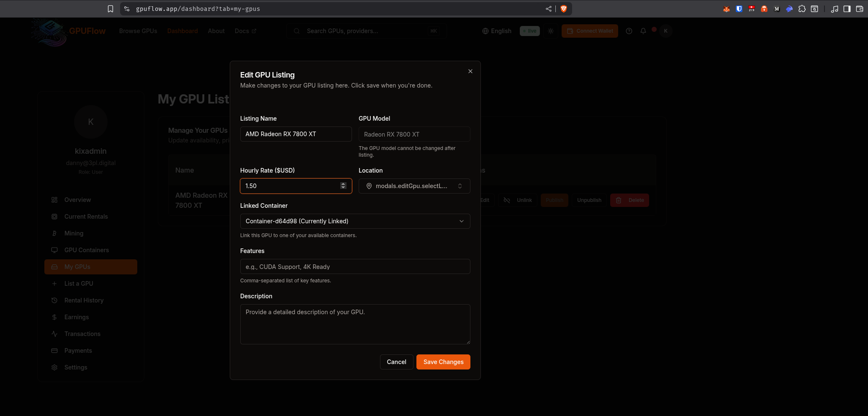Click the map pin icon in Location
This screenshot has height=416, width=868.
[369, 186]
